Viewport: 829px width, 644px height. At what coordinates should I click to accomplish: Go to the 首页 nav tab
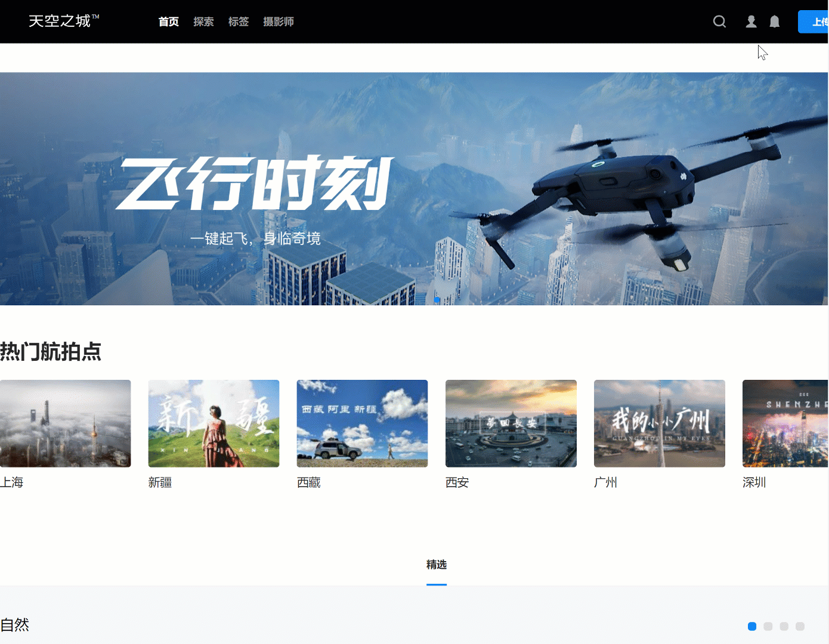click(169, 21)
